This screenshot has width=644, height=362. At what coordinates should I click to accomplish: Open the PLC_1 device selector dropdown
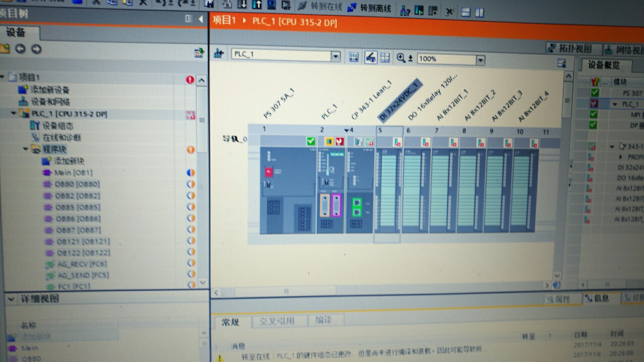335,56
